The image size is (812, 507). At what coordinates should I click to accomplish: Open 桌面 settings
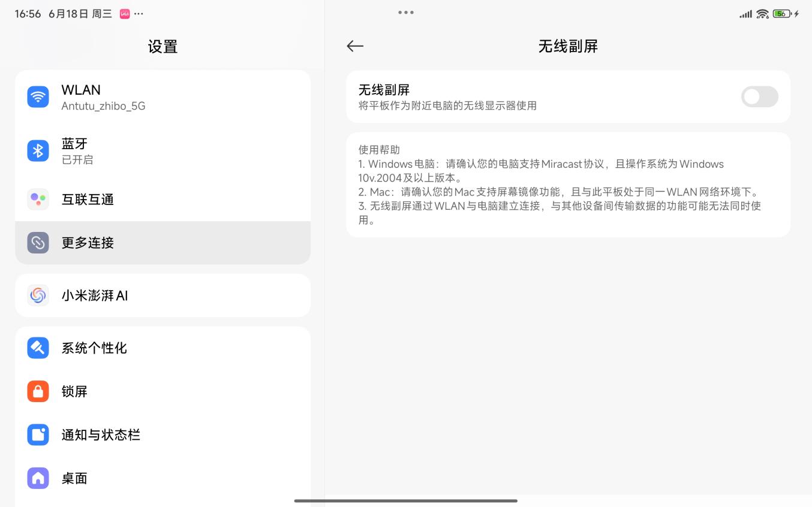click(x=163, y=478)
